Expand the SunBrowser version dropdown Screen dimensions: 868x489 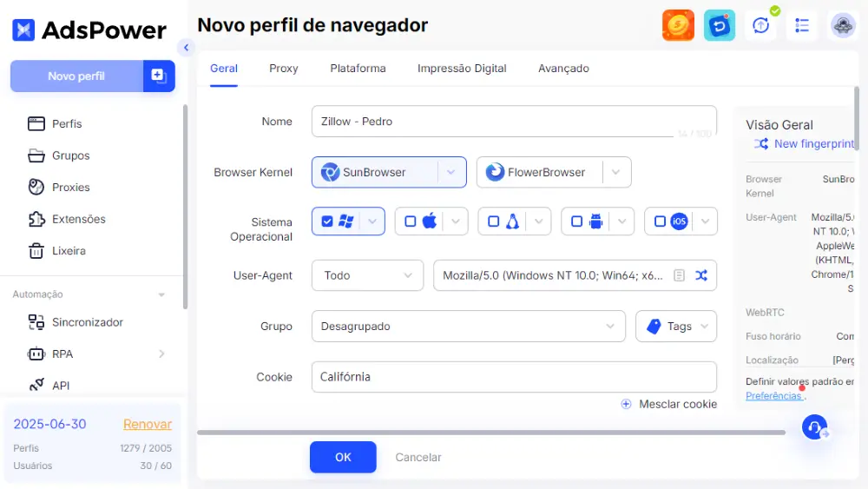451,172
